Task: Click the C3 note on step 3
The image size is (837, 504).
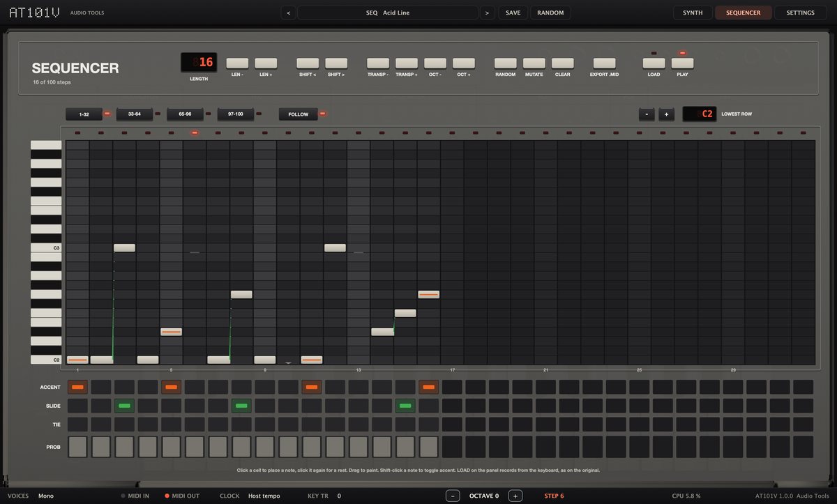Action: click(x=125, y=247)
